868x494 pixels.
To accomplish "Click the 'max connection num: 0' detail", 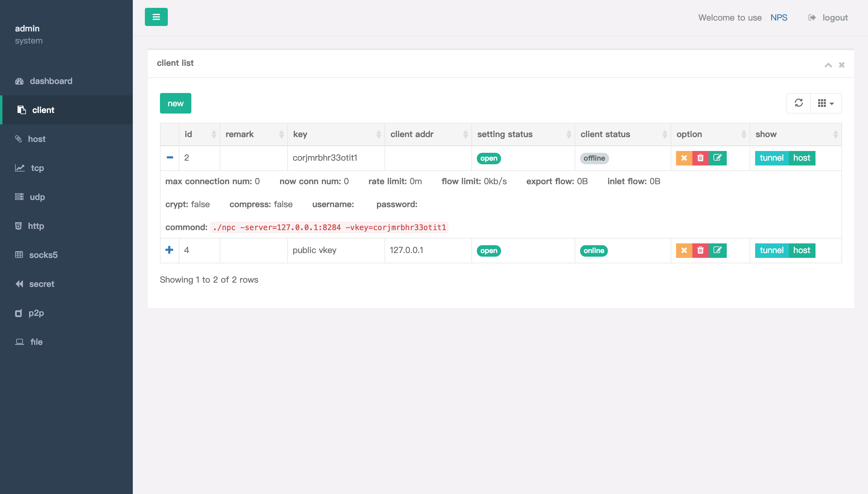I will 212,181.
